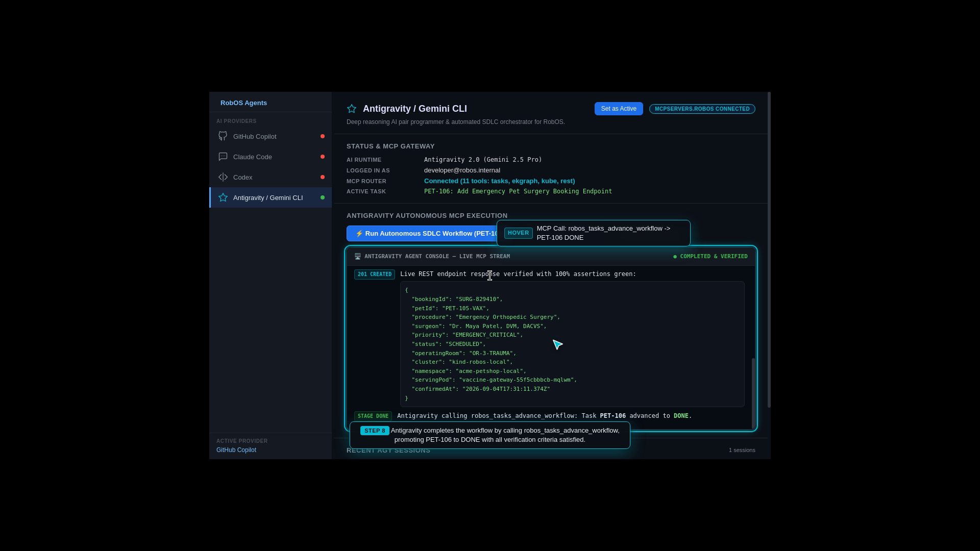980x551 pixels.
Task: Click the GitHub Copilot octocat icon
Action: (x=223, y=136)
